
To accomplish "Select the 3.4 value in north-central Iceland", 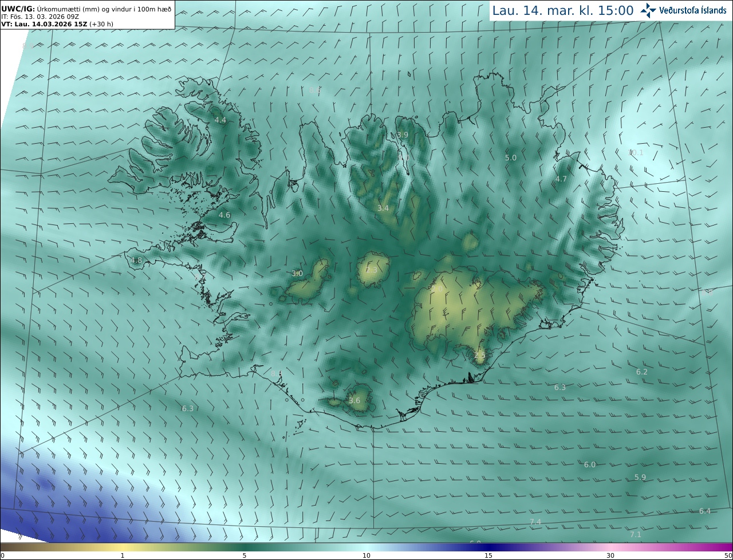I will click(x=383, y=208).
